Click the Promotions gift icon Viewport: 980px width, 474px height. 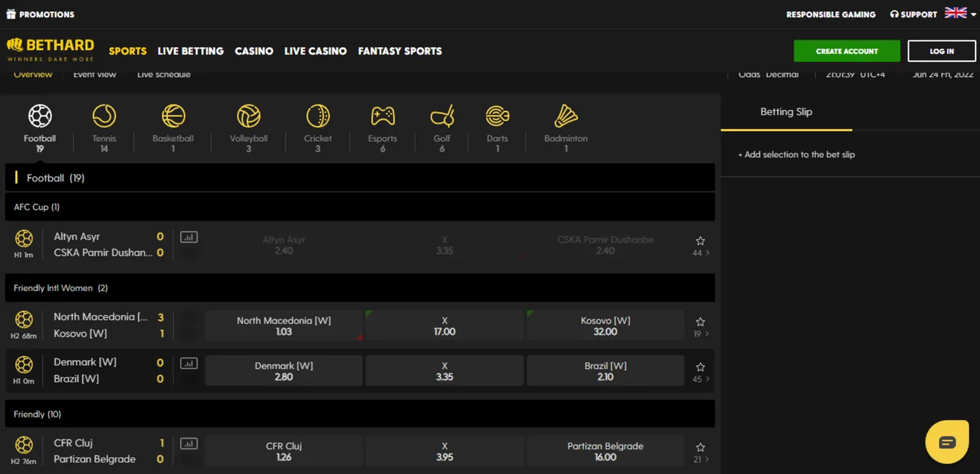(x=11, y=14)
